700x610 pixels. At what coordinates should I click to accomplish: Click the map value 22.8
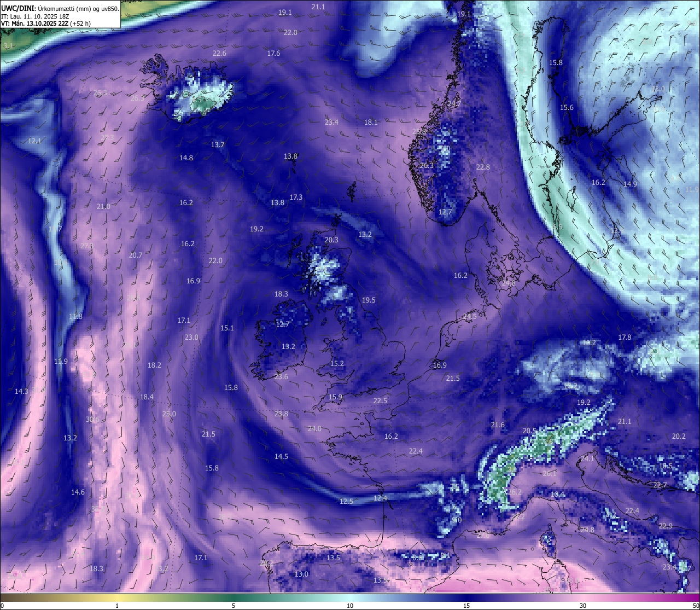[x=483, y=167]
